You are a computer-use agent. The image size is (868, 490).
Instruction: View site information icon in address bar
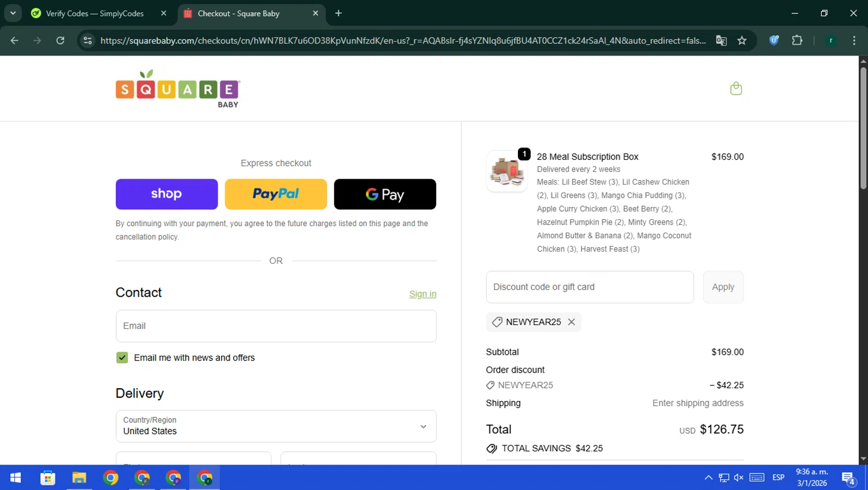click(x=87, y=40)
